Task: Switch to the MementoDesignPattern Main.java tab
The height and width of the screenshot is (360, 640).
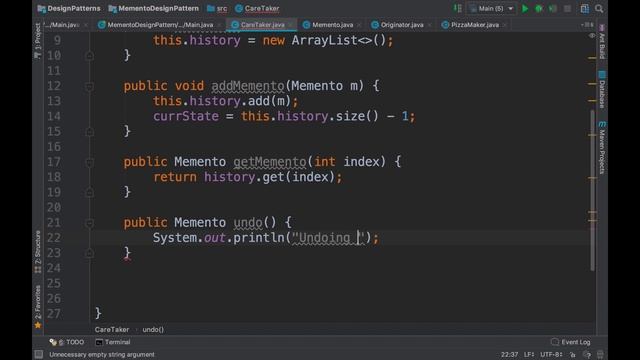Action: pyautogui.click(x=156, y=25)
